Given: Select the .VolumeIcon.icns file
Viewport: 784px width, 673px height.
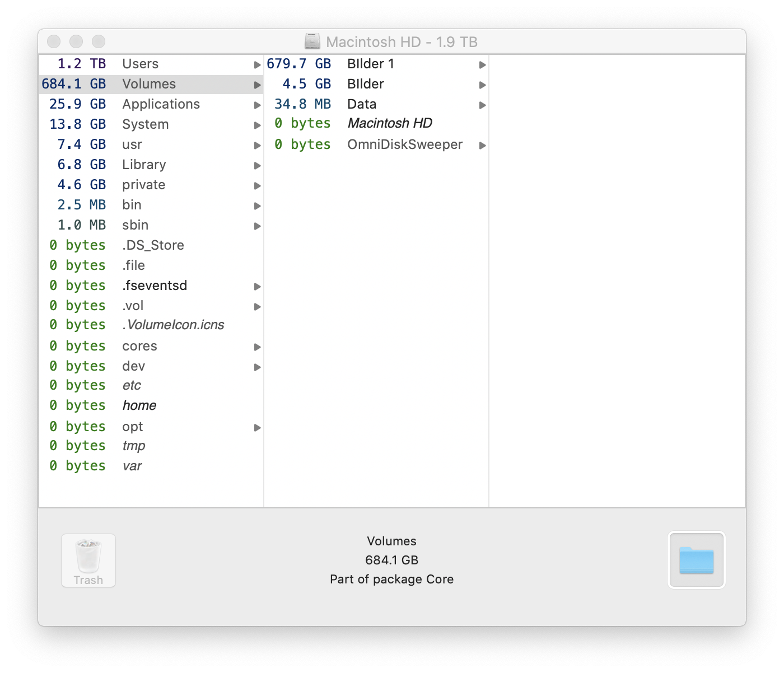Looking at the screenshot, I should click(x=151, y=325).
